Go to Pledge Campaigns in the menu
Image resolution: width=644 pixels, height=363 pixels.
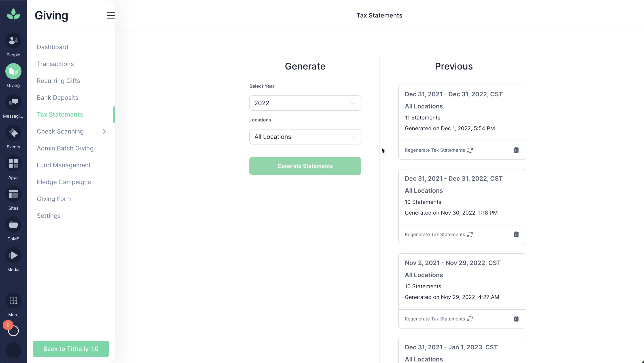point(64,182)
